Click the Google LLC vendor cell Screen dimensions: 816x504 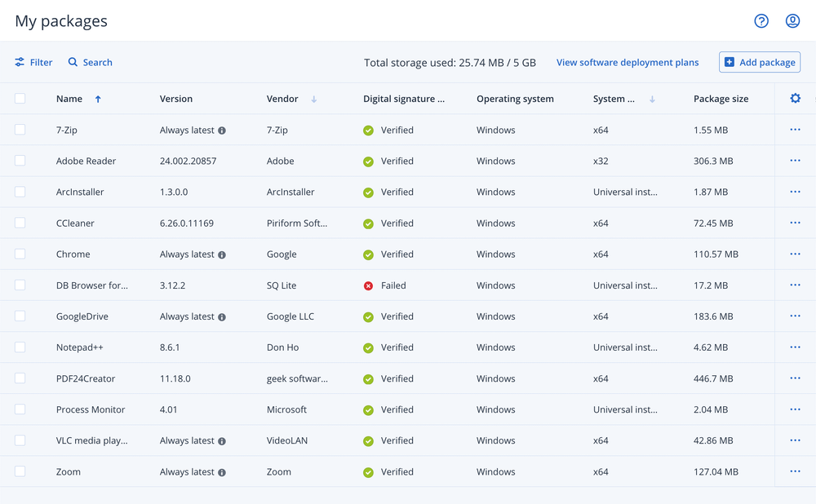(290, 316)
